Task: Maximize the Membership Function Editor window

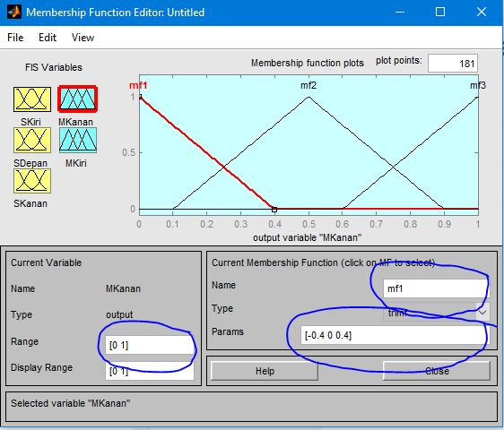Action: click(x=440, y=13)
